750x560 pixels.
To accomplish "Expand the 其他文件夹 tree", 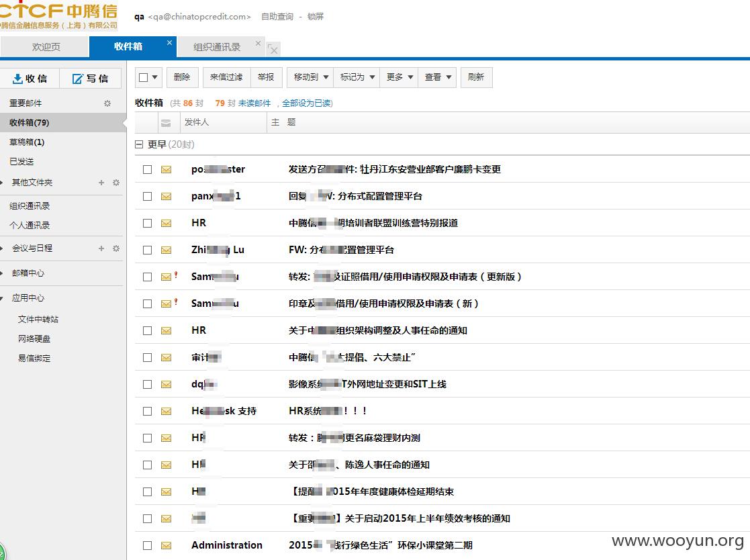I will (x=2, y=183).
